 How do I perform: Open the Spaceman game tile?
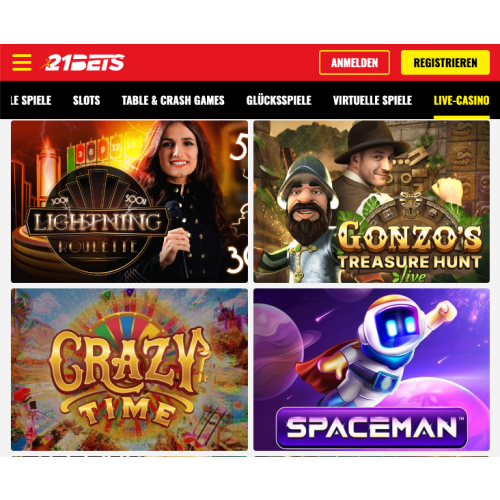[x=371, y=370]
